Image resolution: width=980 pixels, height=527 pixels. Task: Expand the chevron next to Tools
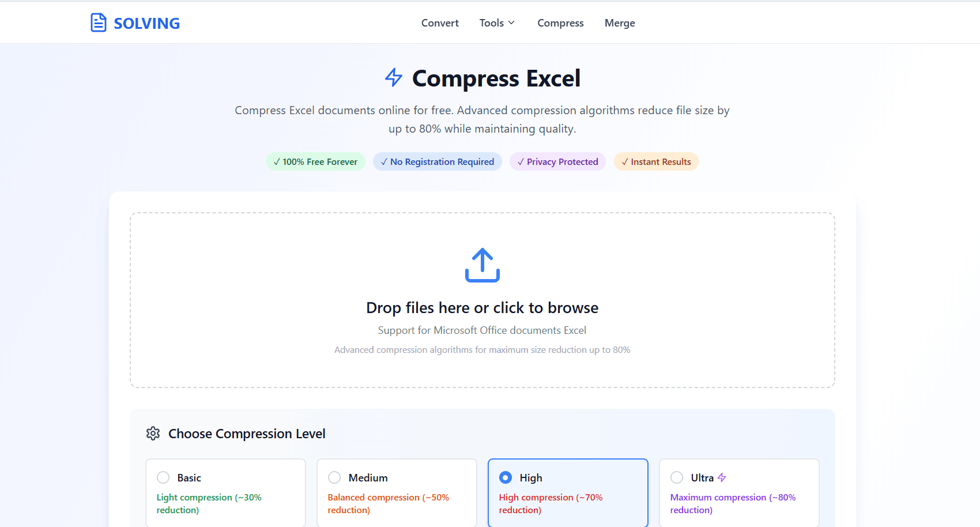[x=512, y=23]
